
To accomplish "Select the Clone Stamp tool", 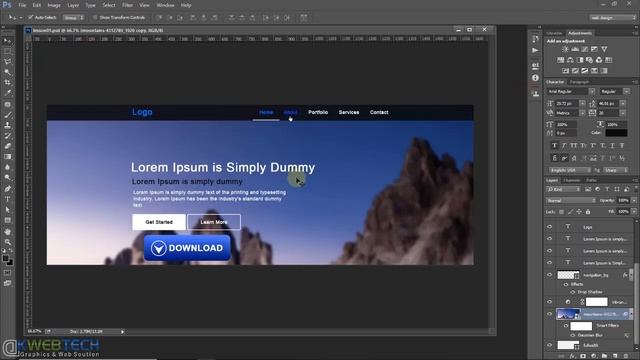I will click(7, 125).
